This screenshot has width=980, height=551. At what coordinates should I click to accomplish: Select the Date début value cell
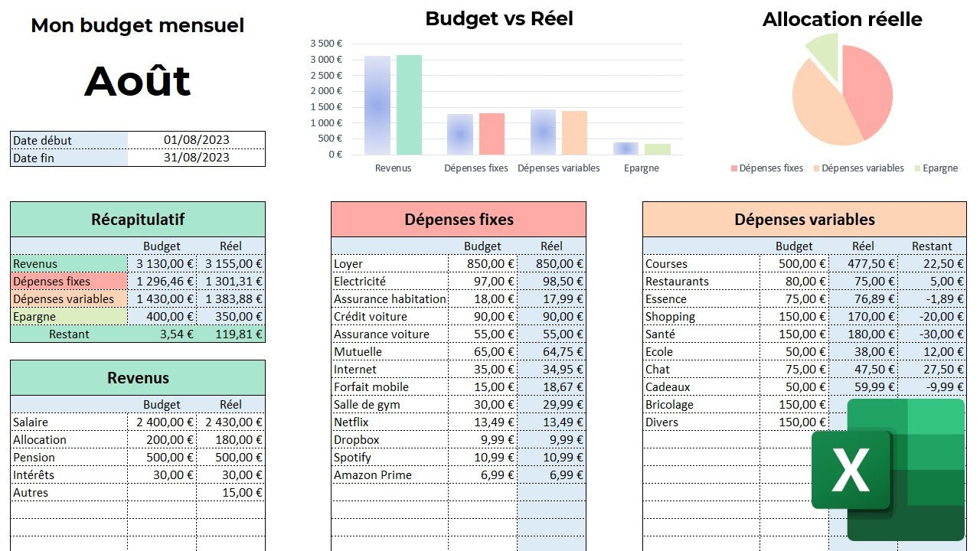(196, 140)
